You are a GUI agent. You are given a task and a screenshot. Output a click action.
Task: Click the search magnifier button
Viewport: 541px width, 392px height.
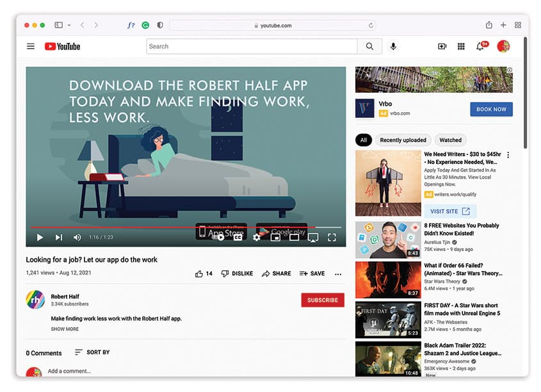click(x=369, y=46)
